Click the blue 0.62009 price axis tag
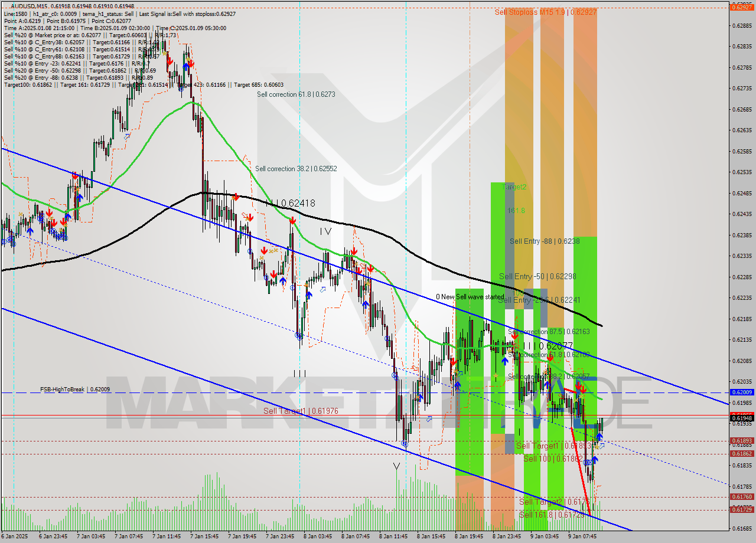 coord(742,392)
